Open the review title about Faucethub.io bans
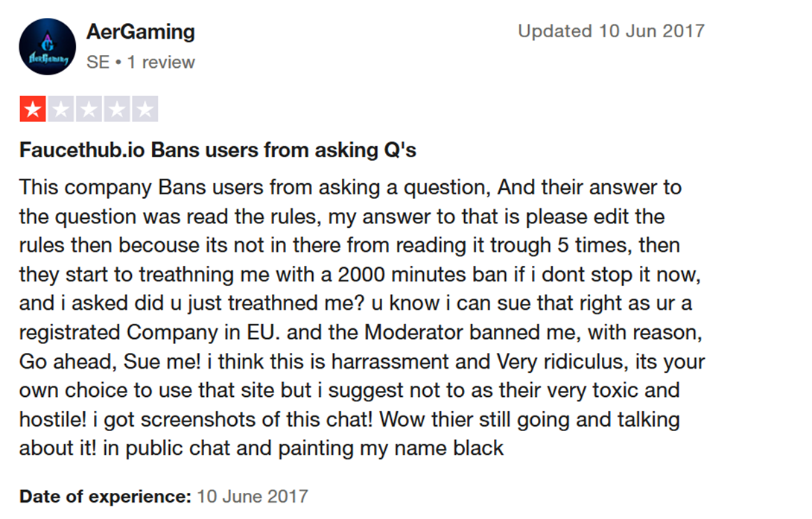 click(218, 150)
